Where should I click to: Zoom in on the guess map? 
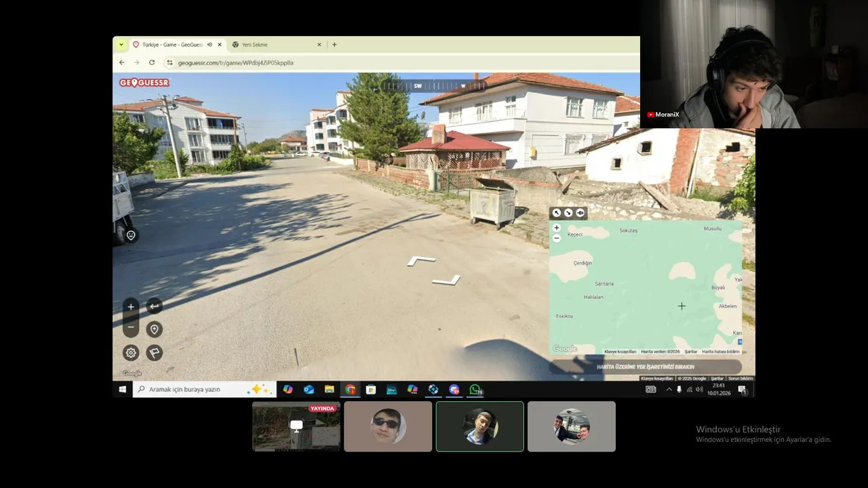557,228
